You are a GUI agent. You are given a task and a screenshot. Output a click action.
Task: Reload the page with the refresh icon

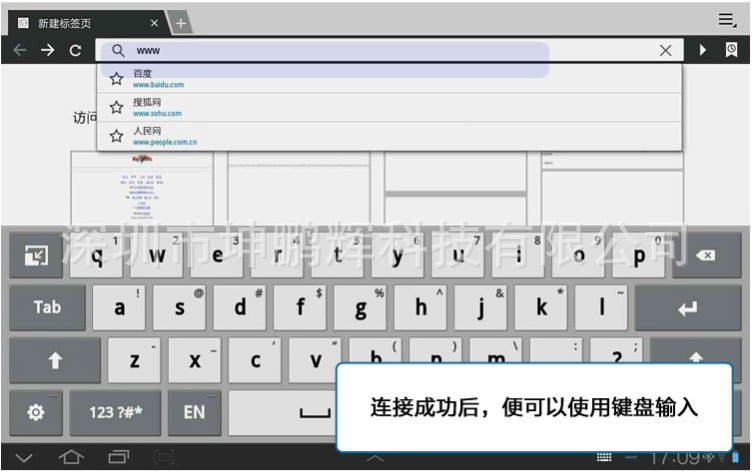click(75, 50)
